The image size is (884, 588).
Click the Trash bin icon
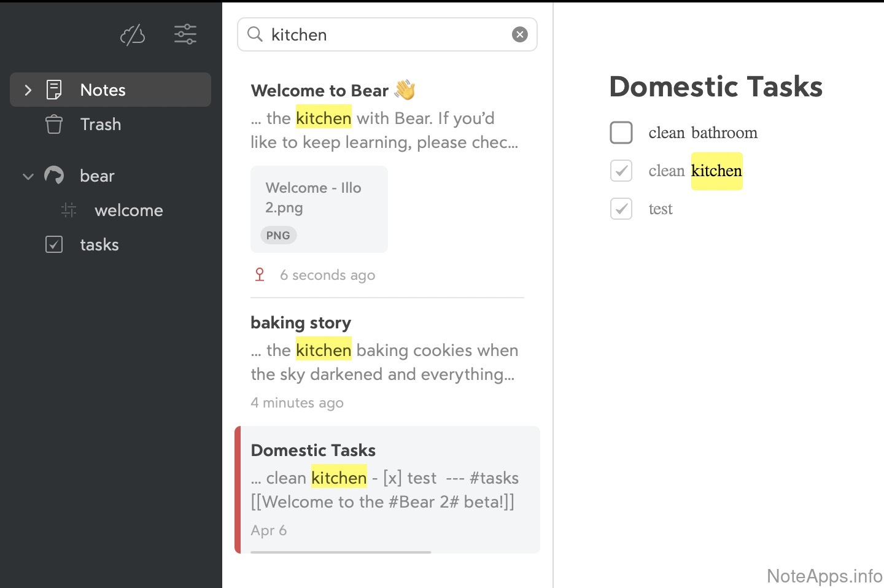[54, 125]
